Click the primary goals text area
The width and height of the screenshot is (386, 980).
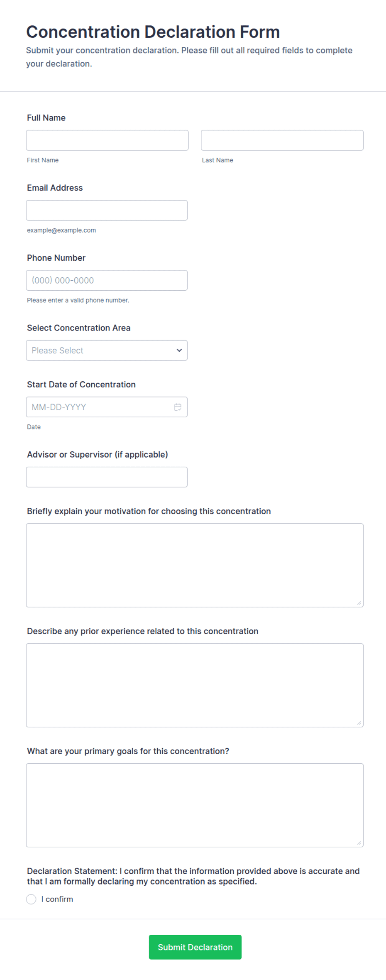tap(195, 805)
